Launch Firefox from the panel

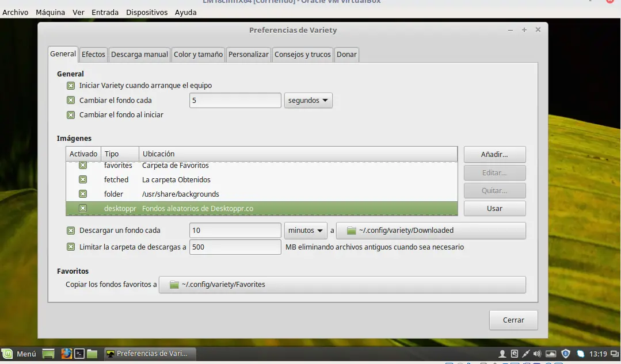coord(67,353)
